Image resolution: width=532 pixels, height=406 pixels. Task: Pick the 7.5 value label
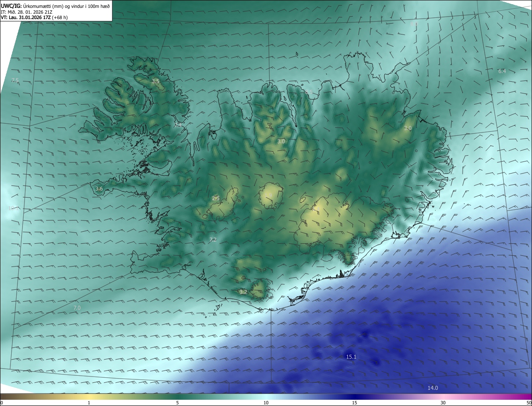15,80
